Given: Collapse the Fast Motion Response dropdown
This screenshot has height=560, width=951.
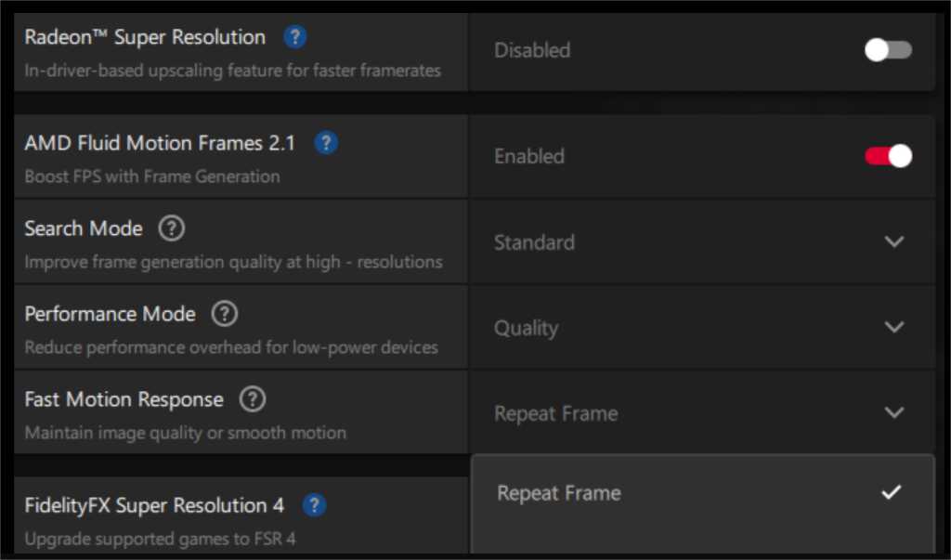Looking at the screenshot, I should coord(894,412).
